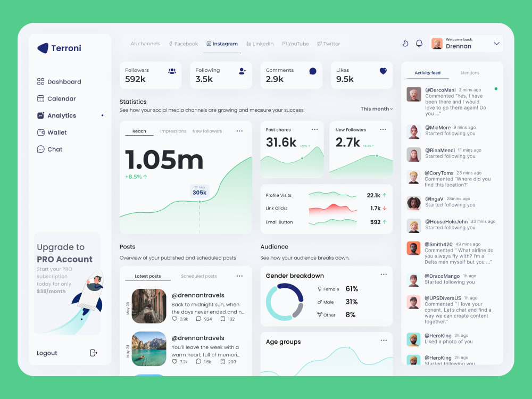Viewport: 532px width, 399px height.
Task: Open New Followers more options
Action: click(383, 129)
